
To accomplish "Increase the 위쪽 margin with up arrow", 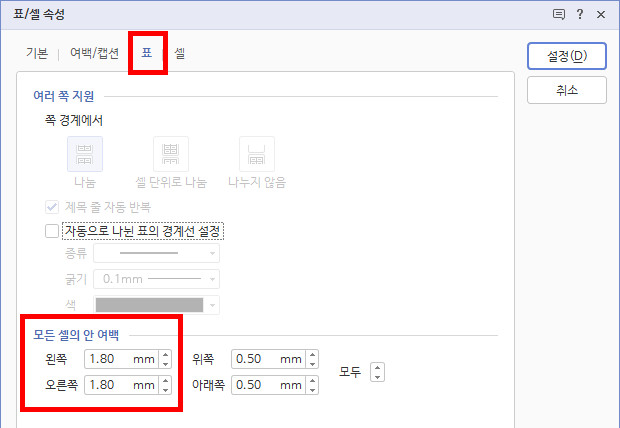I will [x=312, y=354].
